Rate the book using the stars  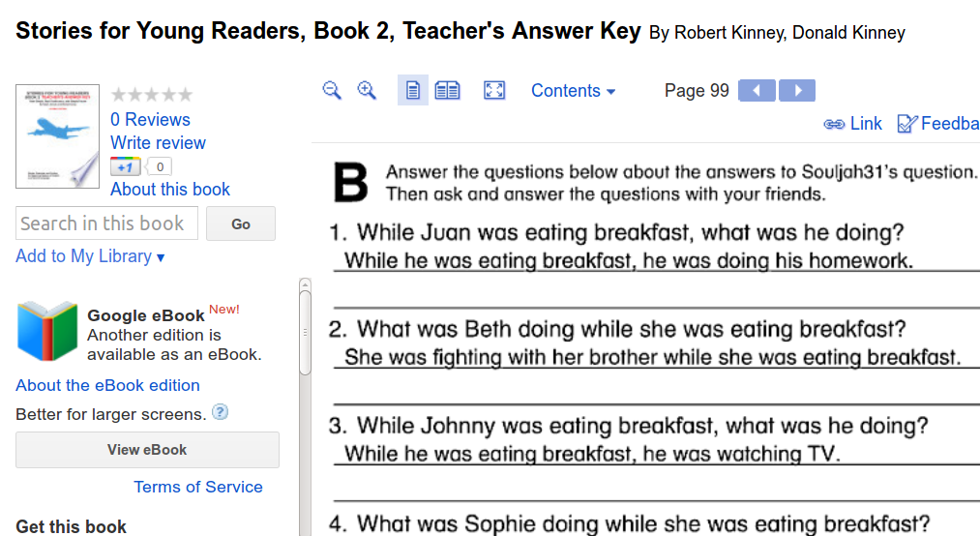152,95
